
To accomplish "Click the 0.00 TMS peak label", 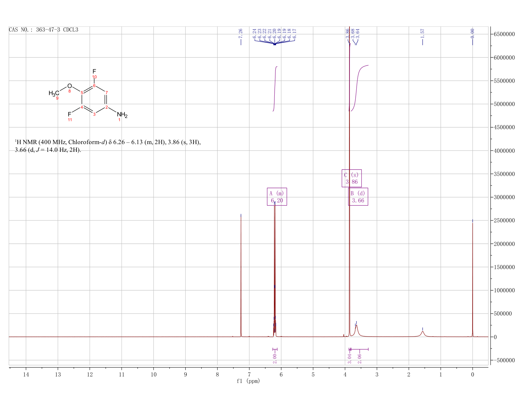I will pyautogui.click(x=472, y=33).
